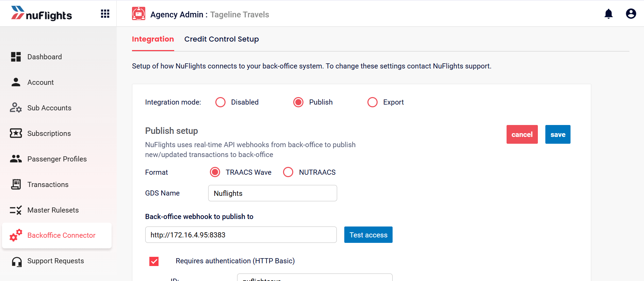Click the Publish setup heading

[171, 131]
